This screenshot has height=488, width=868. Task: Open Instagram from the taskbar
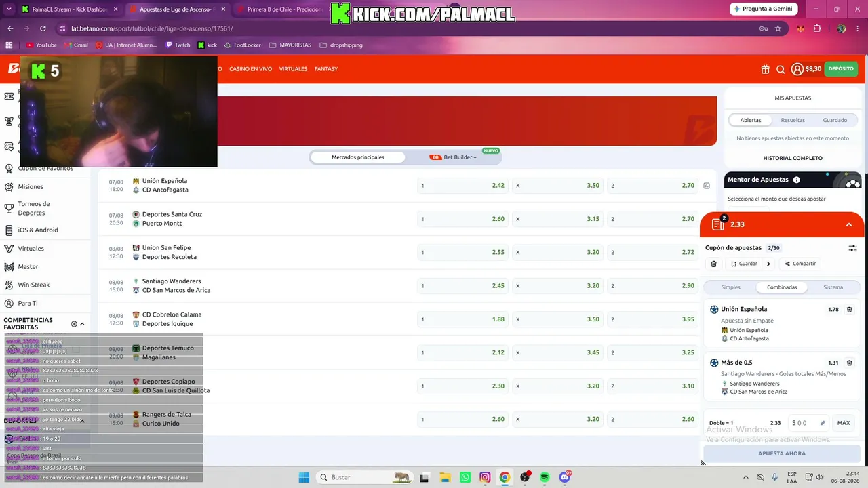point(485,477)
